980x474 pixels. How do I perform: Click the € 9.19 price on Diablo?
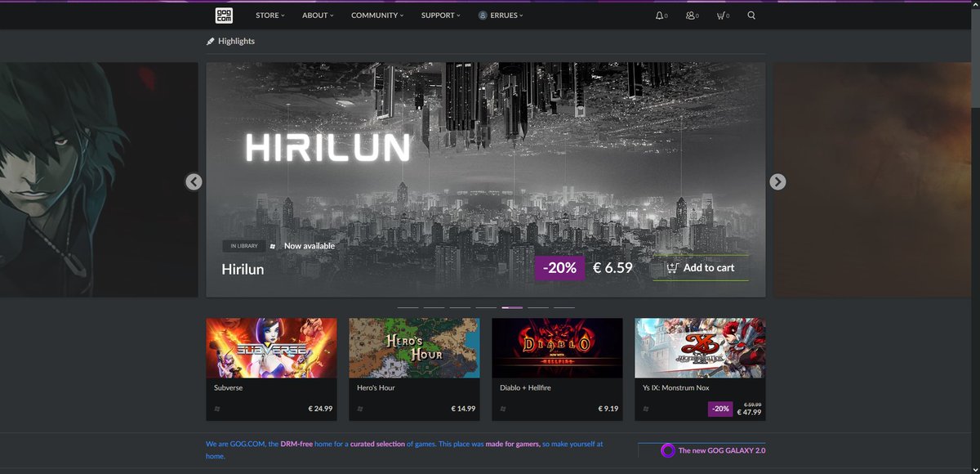coord(608,409)
